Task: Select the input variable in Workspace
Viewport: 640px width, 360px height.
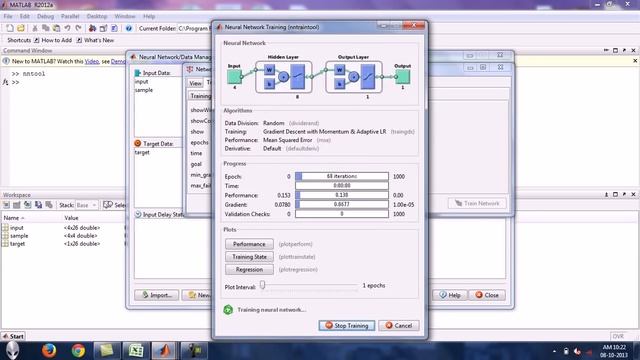Action: tap(17, 228)
